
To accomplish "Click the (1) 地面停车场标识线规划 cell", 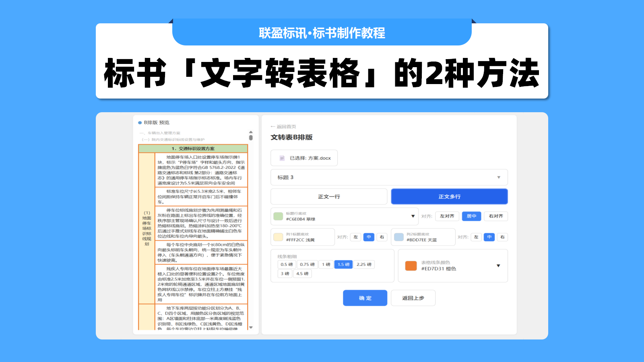I will pyautogui.click(x=147, y=228).
